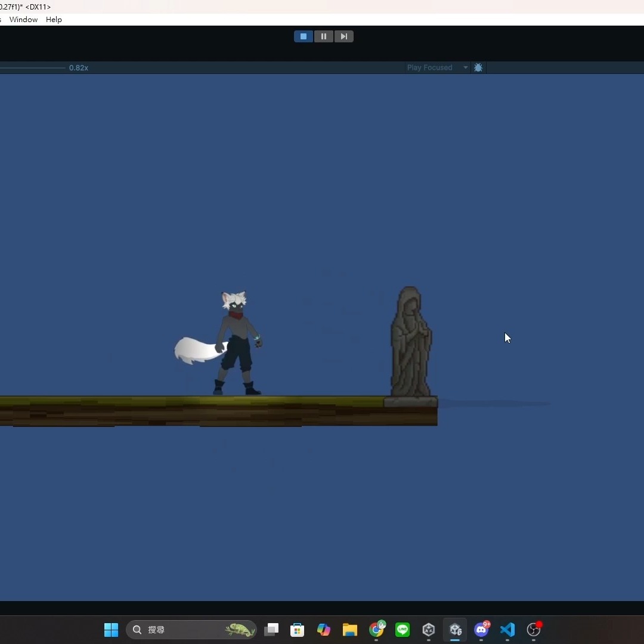This screenshot has height=644, width=644.
Task: Toggle the bug debug icon in Game view
Action: (x=478, y=68)
